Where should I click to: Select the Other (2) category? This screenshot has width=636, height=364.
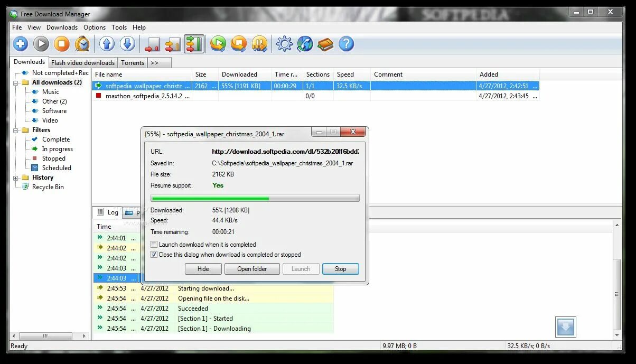pos(54,101)
